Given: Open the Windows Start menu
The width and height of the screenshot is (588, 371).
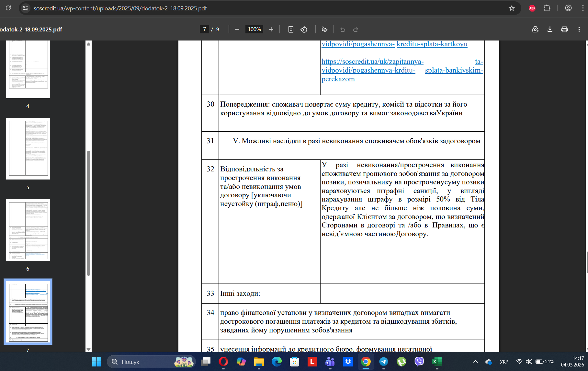Looking at the screenshot, I should (x=96, y=362).
